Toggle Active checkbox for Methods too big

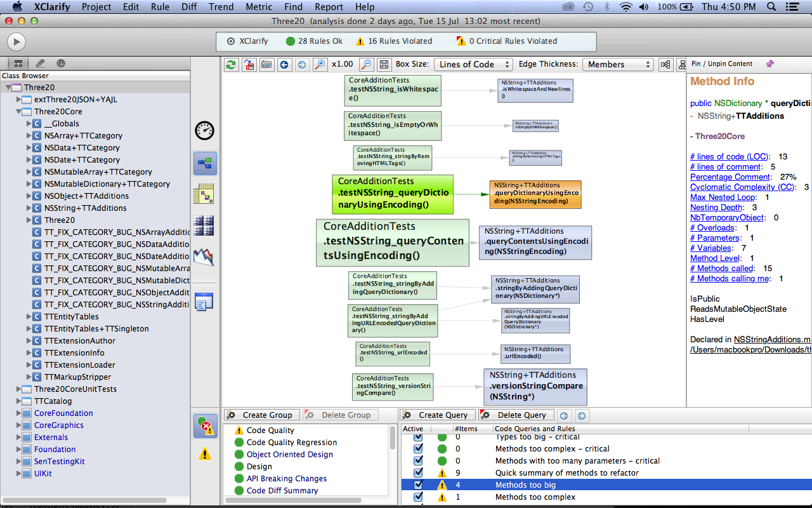coord(418,485)
